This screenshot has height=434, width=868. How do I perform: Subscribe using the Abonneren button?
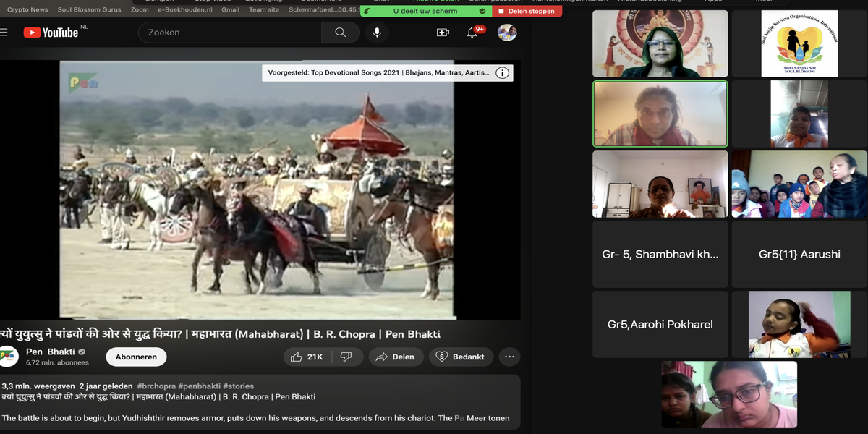[136, 357]
